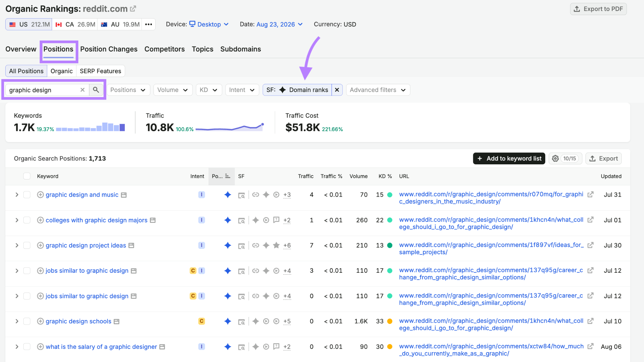The width and height of the screenshot is (644, 362).
Task: Expand colleges with graphic design majors row
Action: click(x=17, y=220)
